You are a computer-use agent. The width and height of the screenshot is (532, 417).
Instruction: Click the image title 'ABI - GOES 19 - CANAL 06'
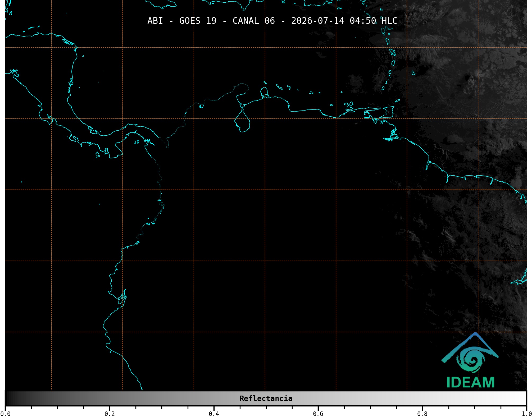point(211,21)
